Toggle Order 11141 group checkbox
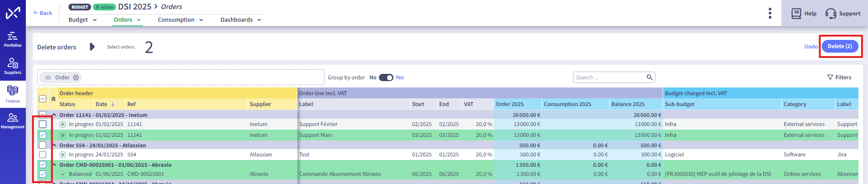Viewport: 868px width, 184px height. click(x=43, y=114)
